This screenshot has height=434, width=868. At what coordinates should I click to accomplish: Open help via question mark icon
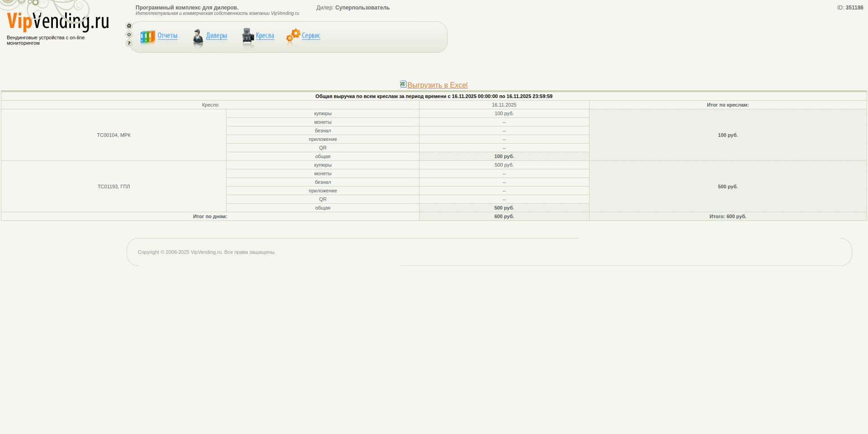[129, 43]
